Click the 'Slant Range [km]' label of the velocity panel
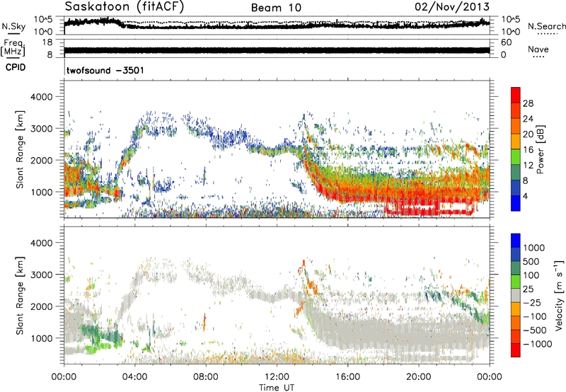Viewport: 566px width, 392px height. tap(20, 295)
